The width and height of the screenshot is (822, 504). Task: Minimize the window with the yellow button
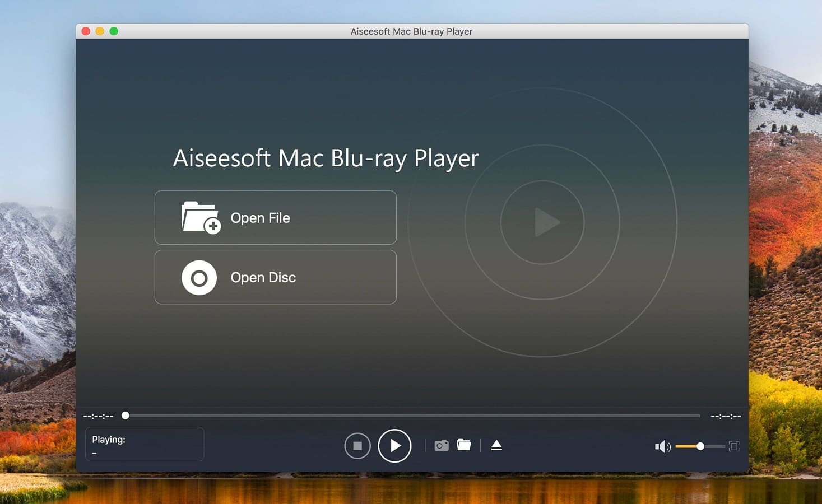pos(100,31)
